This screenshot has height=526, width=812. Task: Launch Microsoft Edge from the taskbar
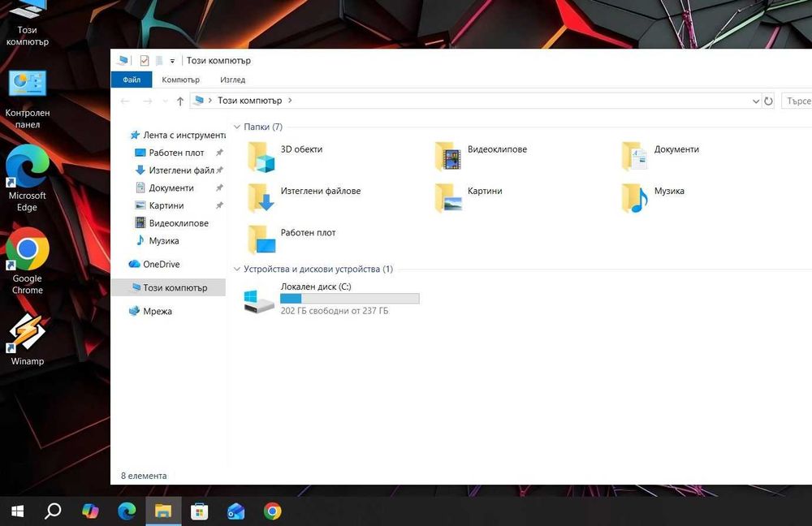pyautogui.click(x=127, y=511)
